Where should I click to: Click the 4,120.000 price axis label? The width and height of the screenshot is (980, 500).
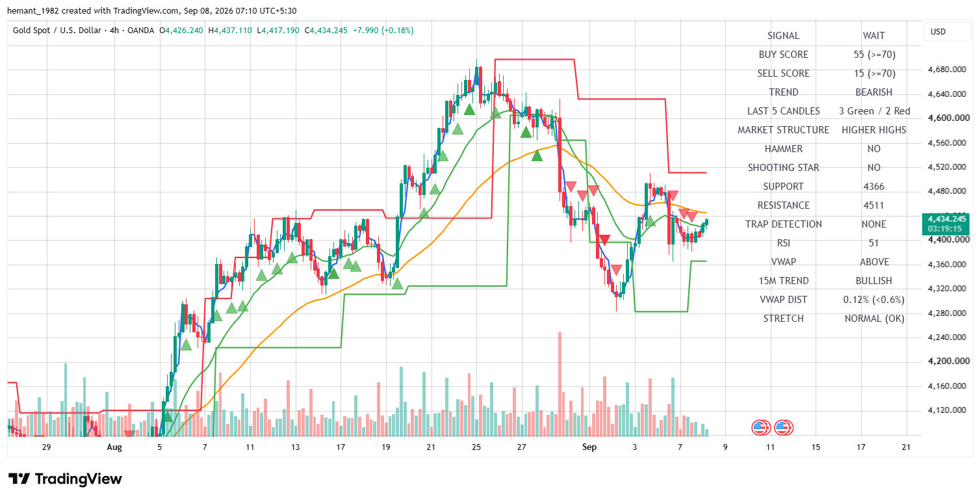948,411
